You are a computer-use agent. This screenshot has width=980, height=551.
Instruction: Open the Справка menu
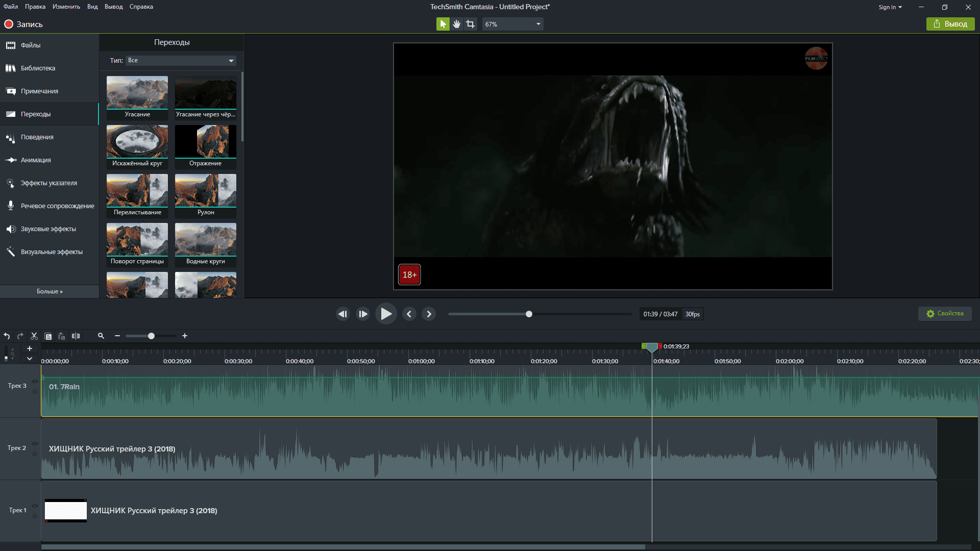coord(141,7)
